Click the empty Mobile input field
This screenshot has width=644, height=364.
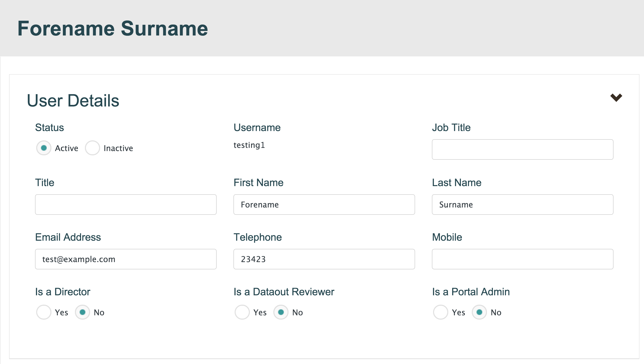(x=522, y=259)
